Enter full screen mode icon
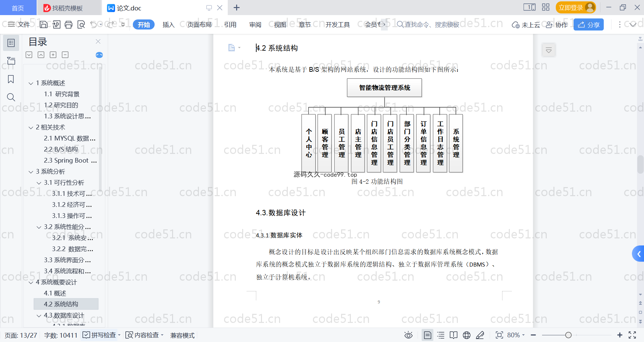This screenshot has height=342, width=644. tap(632, 335)
